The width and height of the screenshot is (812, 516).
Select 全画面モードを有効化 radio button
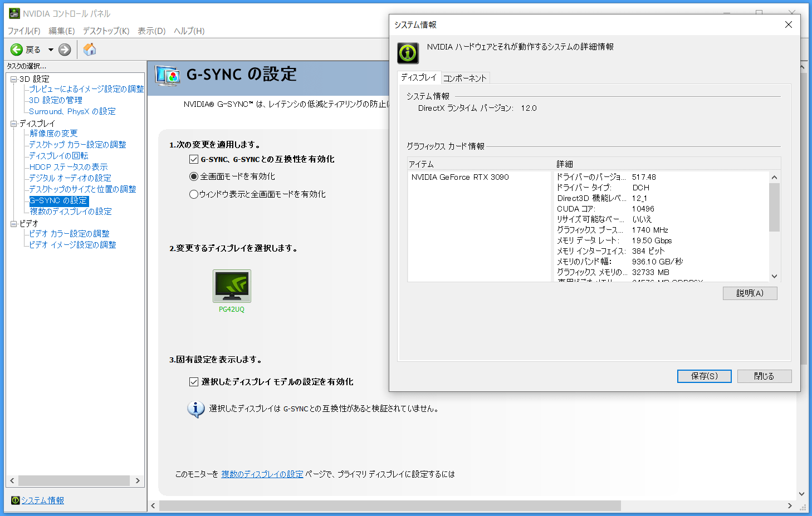194,176
